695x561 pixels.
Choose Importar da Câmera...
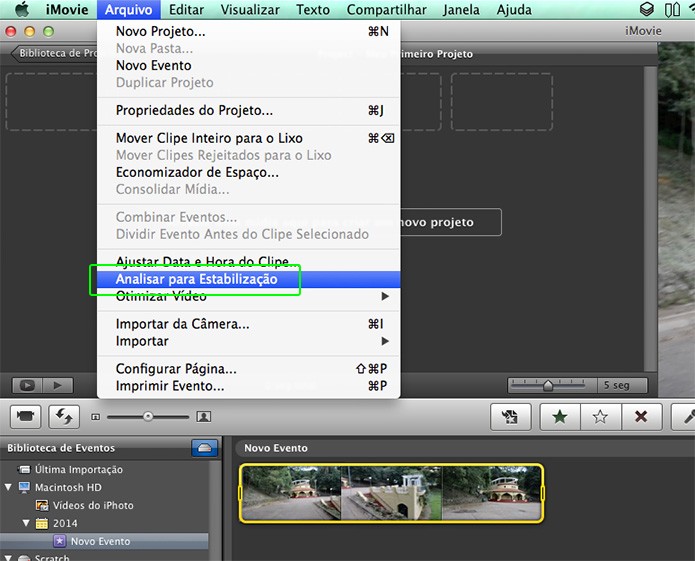(249, 324)
